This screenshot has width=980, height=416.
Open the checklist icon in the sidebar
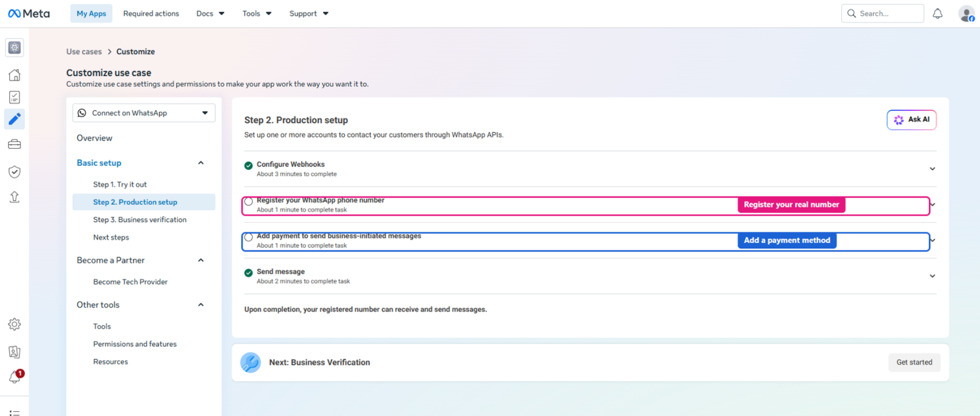(15, 97)
